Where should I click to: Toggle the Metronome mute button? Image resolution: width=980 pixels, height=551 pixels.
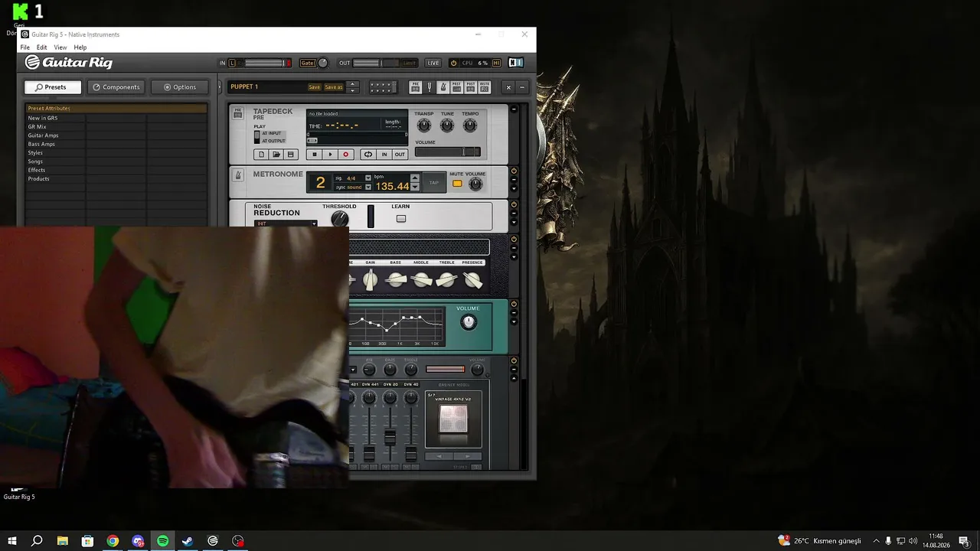(457, 184)
